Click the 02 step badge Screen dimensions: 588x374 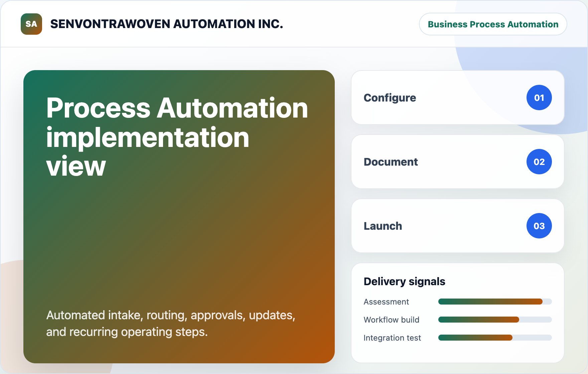pos(539,162)
